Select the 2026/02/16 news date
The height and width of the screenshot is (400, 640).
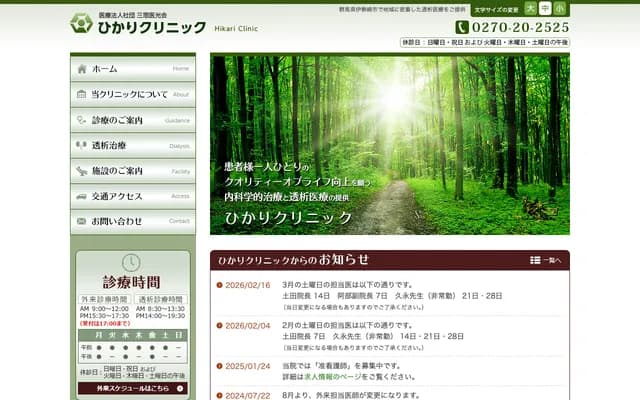point(248,285)
